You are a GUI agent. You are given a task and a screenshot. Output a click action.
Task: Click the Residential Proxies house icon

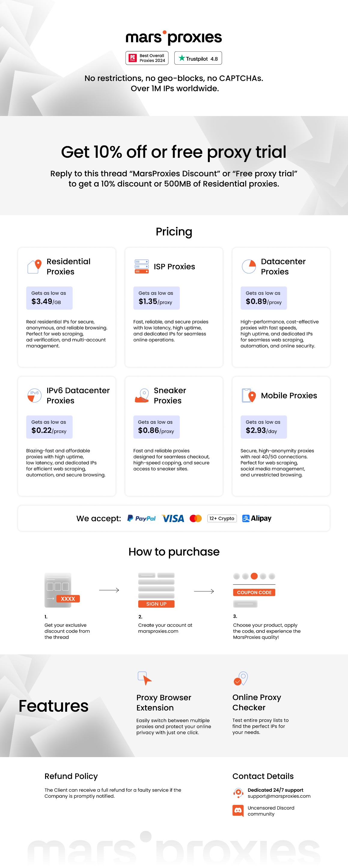34,266
